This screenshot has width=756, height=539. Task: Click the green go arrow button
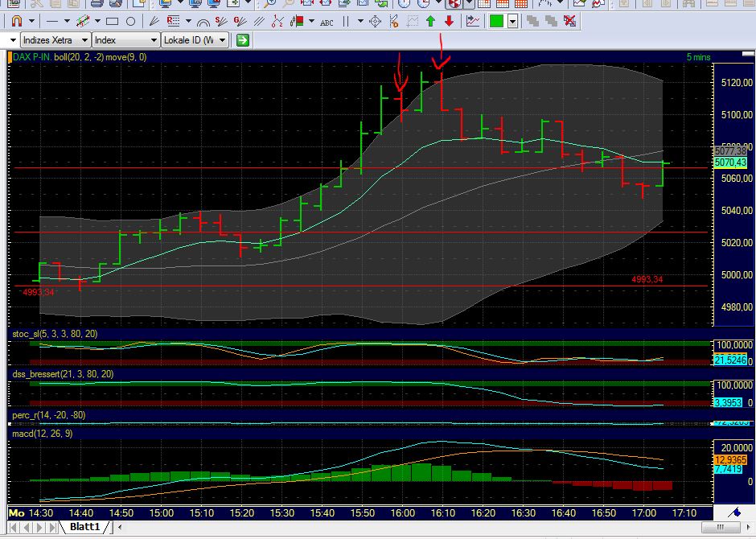pyautogui.click(x=243, y=39)
